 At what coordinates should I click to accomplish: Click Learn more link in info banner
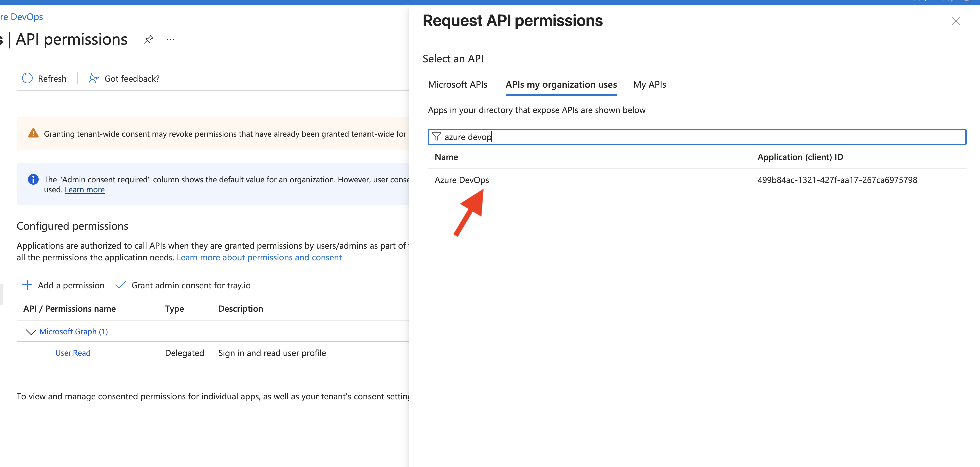click(84, 190)
